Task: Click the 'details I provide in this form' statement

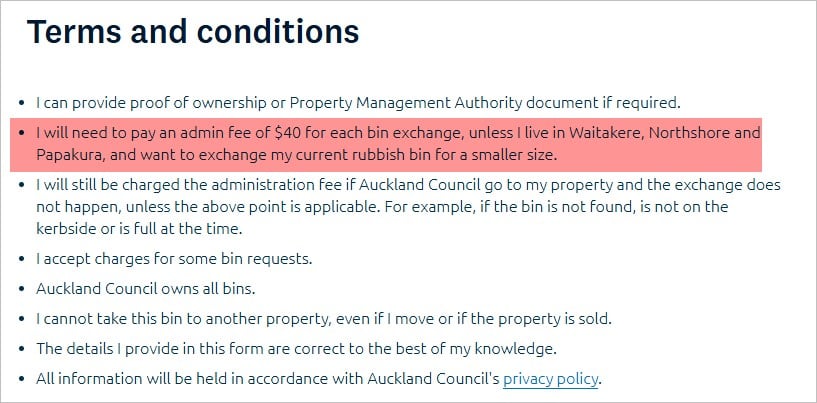Action: click(x=296, y=348)
